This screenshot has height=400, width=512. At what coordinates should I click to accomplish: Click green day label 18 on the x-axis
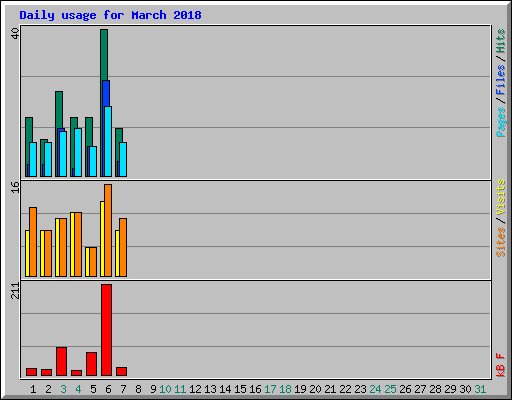(x=285, y=389)
